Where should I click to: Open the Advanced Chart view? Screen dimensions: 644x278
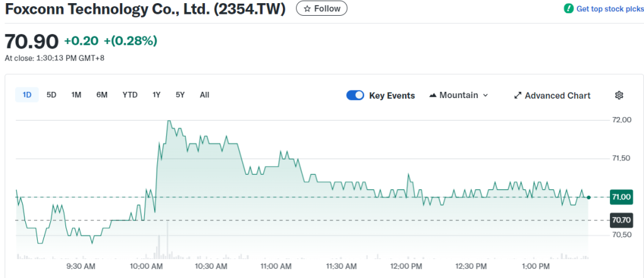coord(552,96)
